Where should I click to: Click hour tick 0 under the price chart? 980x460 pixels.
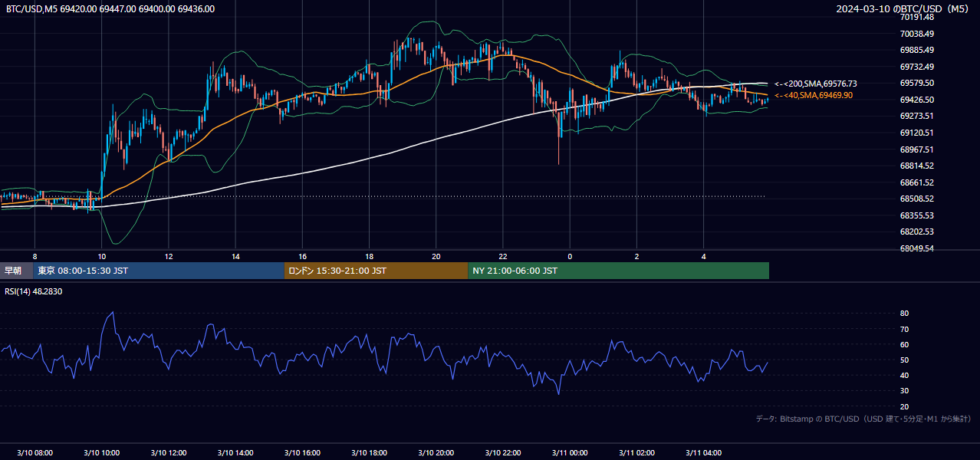point(570,256)
